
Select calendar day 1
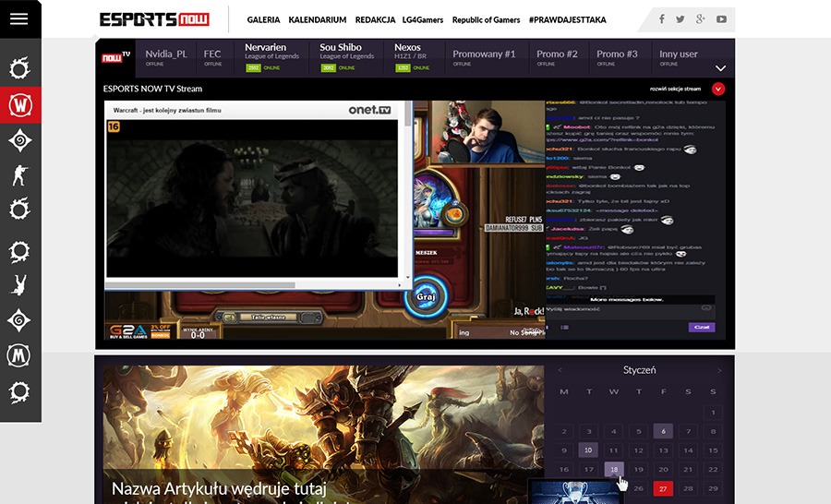714,412
